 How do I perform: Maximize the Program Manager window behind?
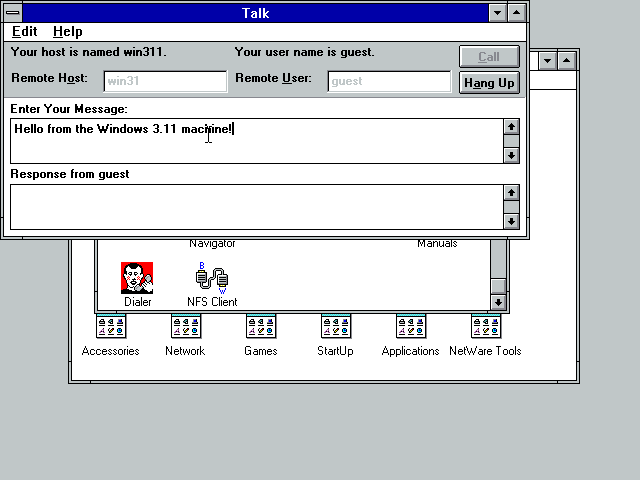pyautogui.click(x=567, y=61)
